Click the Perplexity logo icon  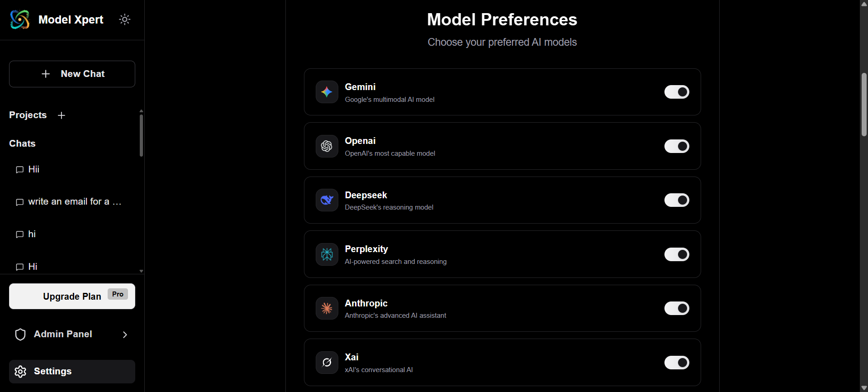tap(327, 254)
